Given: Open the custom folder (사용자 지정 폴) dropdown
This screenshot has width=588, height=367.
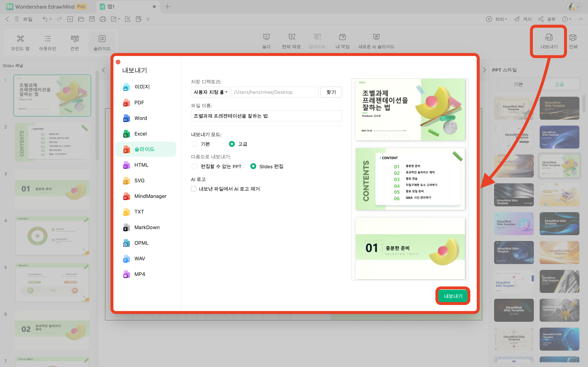Looking at the screenshot, I should 210,92.
